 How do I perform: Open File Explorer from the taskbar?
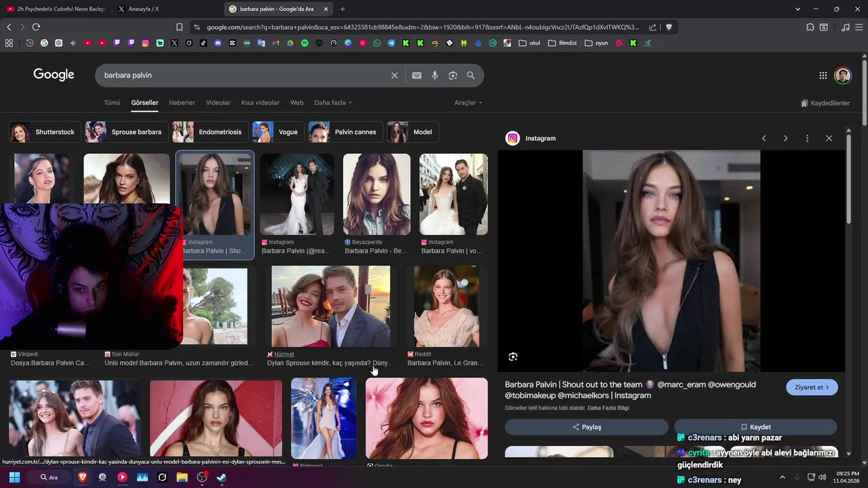182,477
